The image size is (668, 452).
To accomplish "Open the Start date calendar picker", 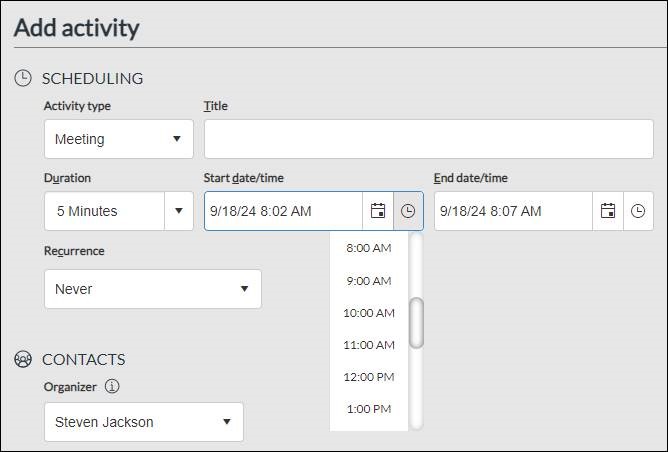I will coord(378,211).
